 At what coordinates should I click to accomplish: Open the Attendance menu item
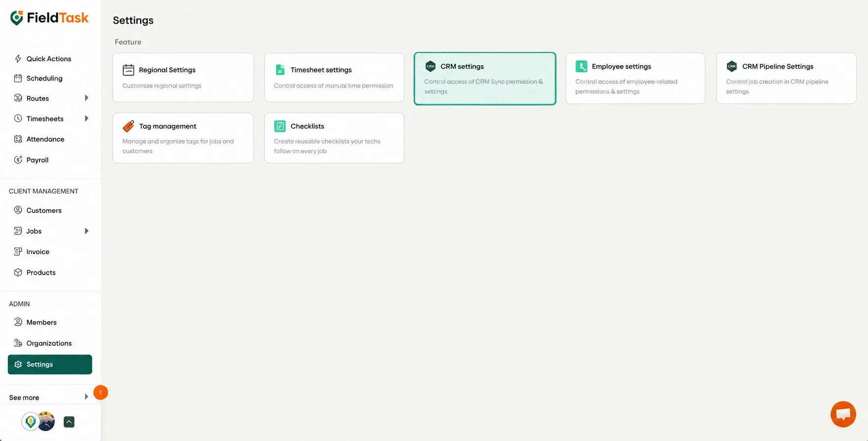coord(50,139)
